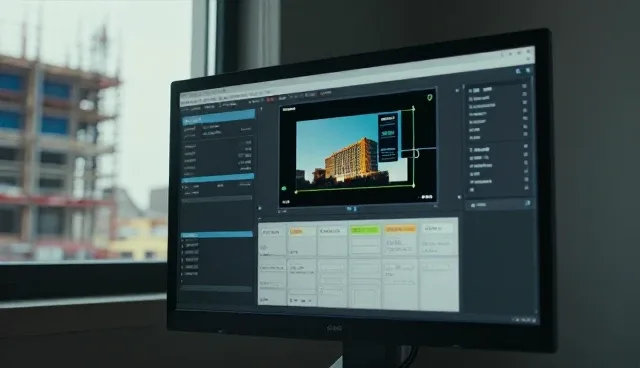The image size is (640, 368).
Task: Click the small arrow left of the preview's top edge
Action: coord(262,109)
